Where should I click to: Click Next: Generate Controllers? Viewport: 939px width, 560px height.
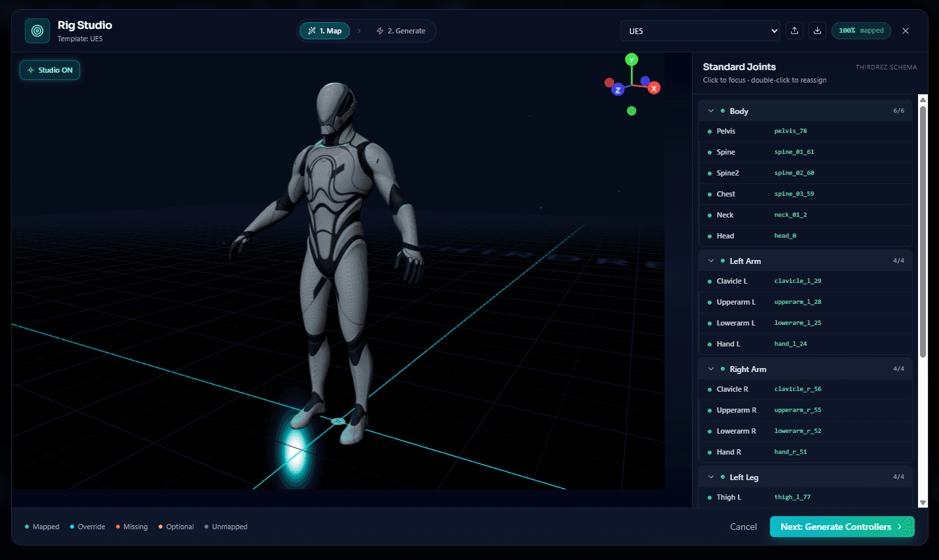point(842,527)
